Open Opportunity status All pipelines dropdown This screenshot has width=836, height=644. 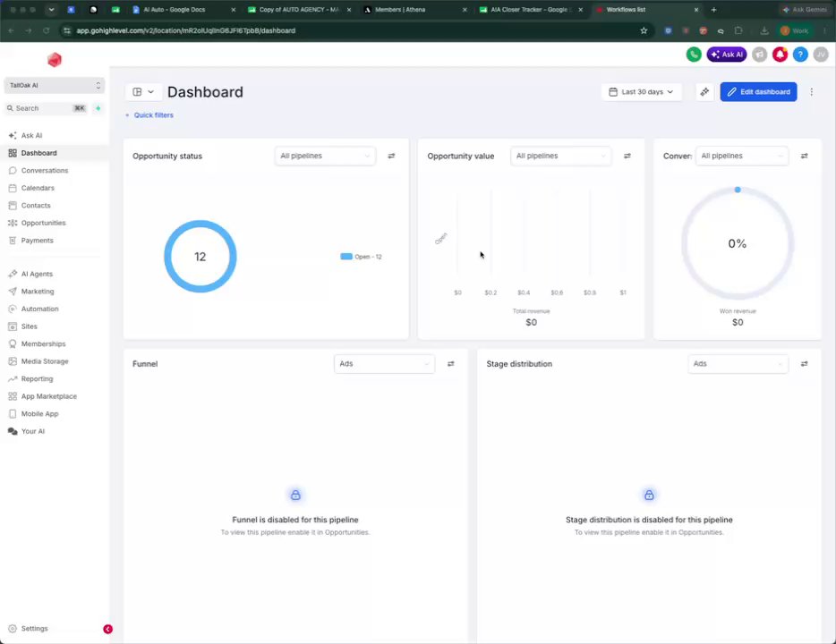[325, 156]
